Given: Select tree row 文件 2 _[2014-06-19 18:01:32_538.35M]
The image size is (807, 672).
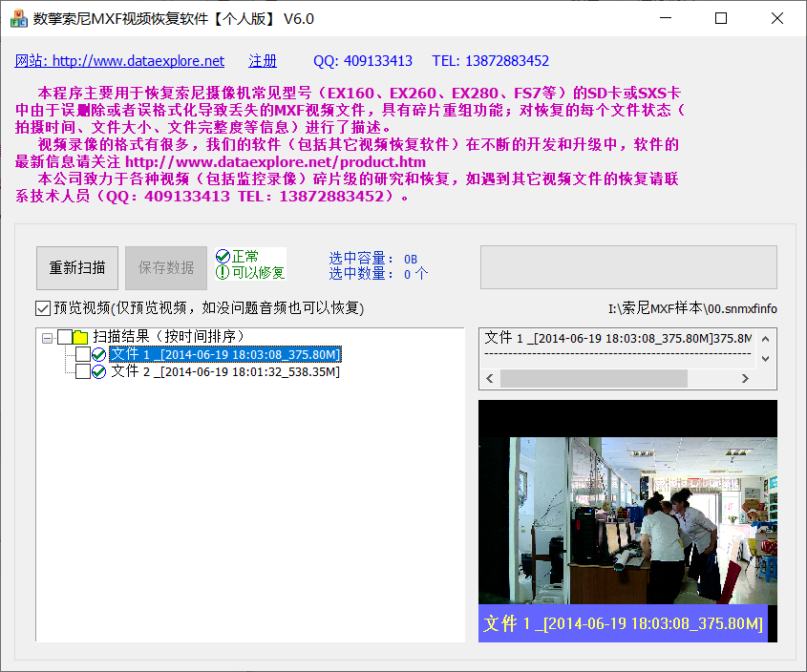Looking at the screenshot, I should coord(225,371).
